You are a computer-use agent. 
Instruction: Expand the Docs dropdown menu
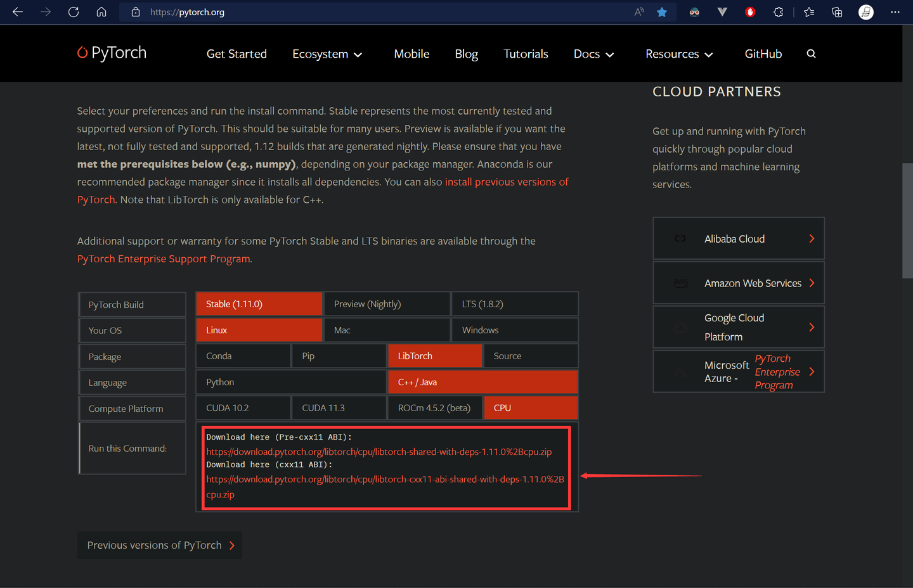click(593, 54)
